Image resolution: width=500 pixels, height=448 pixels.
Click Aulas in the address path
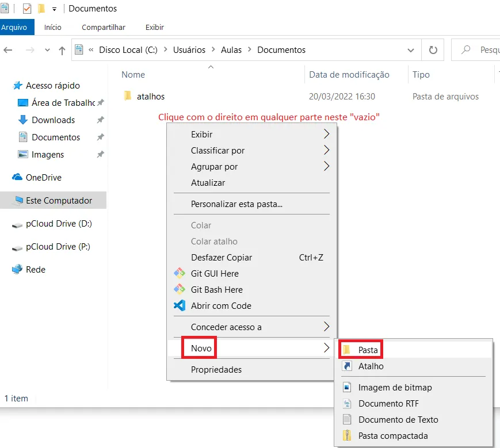(231, 50)
